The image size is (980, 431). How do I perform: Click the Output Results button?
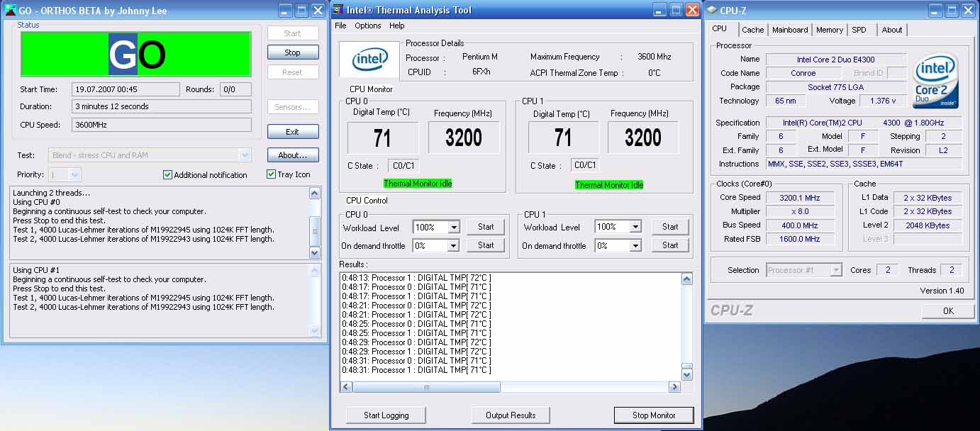[x=511, y=415]
